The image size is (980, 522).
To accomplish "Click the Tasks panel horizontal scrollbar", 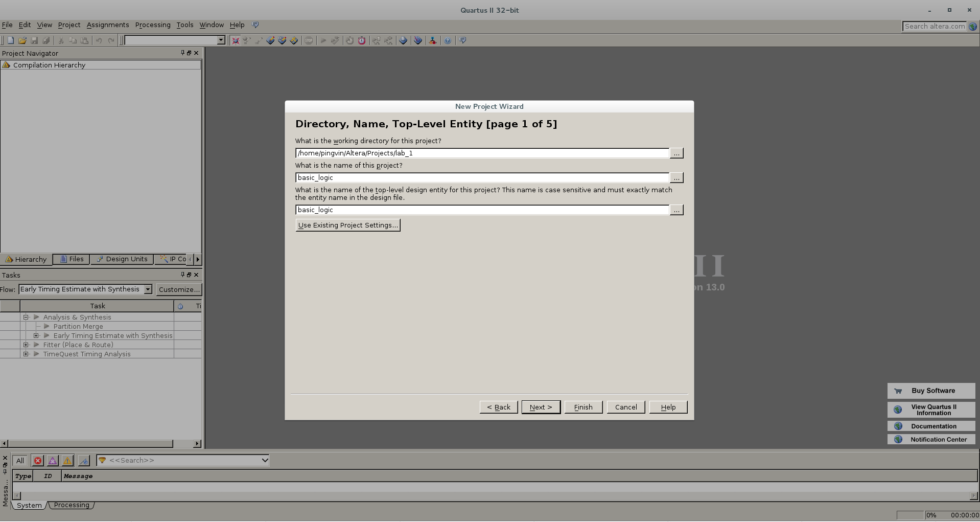I will point(101,443).
